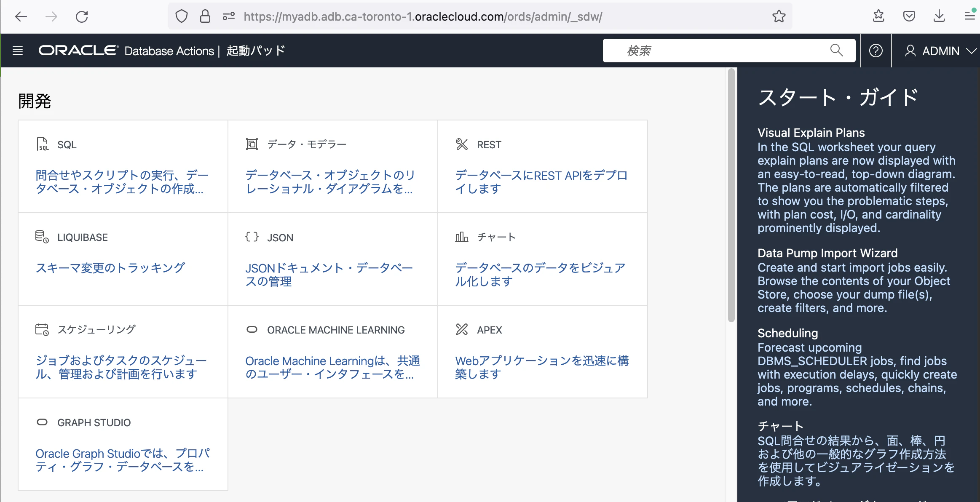Click the Scheduling (スケジューリング) calendar icon
980x502 pixels.
(42, 329)
